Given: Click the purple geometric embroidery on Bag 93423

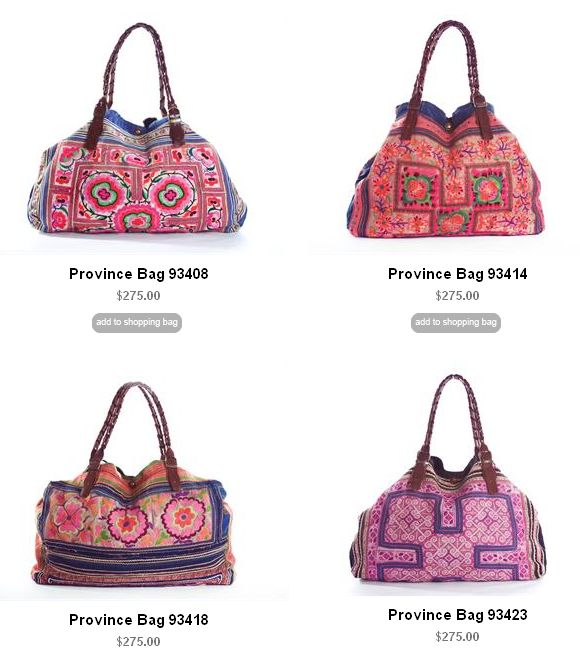Looking at the screenshot, I should (450, 535).
